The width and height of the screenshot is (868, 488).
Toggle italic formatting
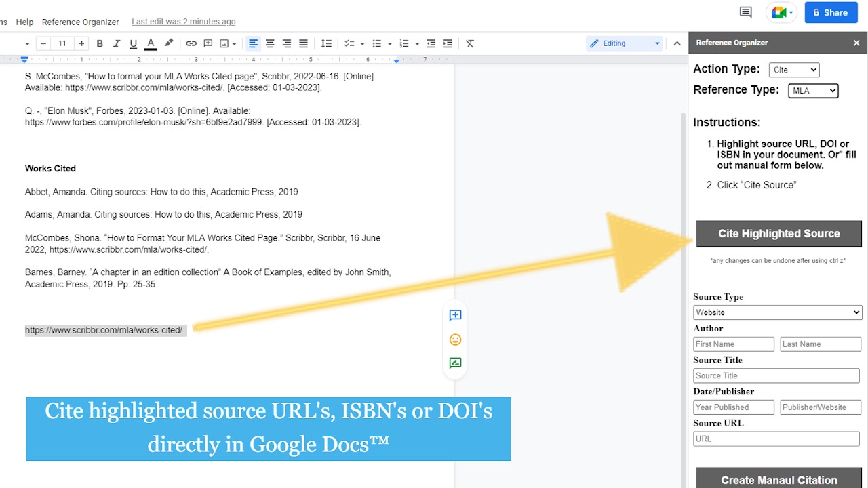(x=117, y=43)
